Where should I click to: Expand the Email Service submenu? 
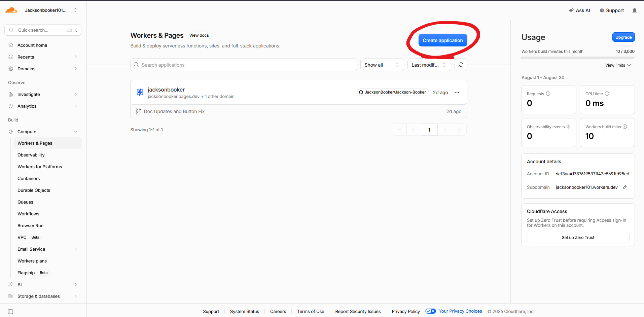point(76,249)
